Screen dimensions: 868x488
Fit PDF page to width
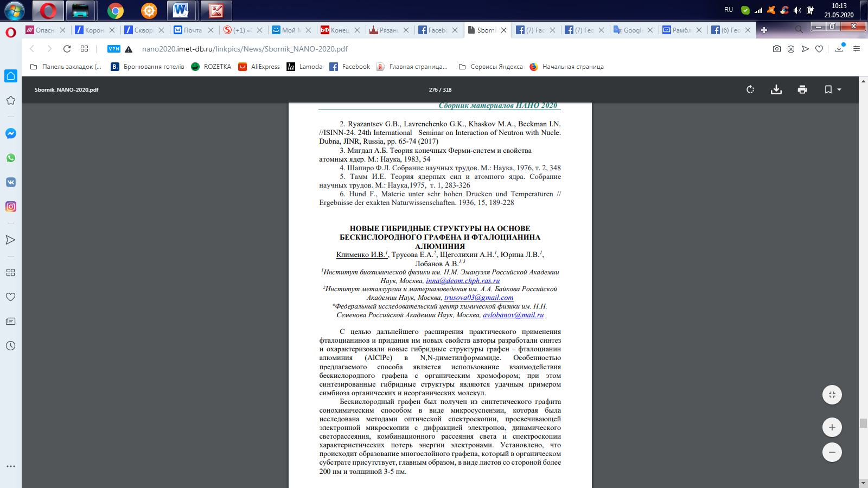point(832,395)
